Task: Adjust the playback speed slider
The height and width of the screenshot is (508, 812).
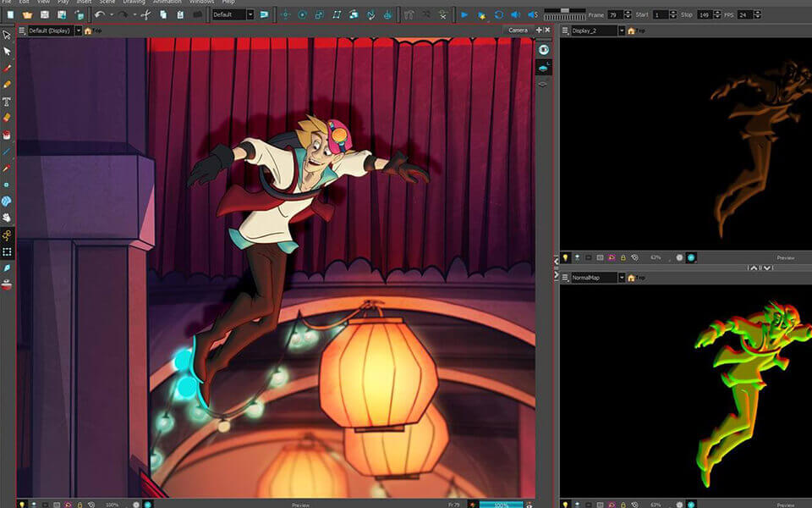Action: point(564,10)
